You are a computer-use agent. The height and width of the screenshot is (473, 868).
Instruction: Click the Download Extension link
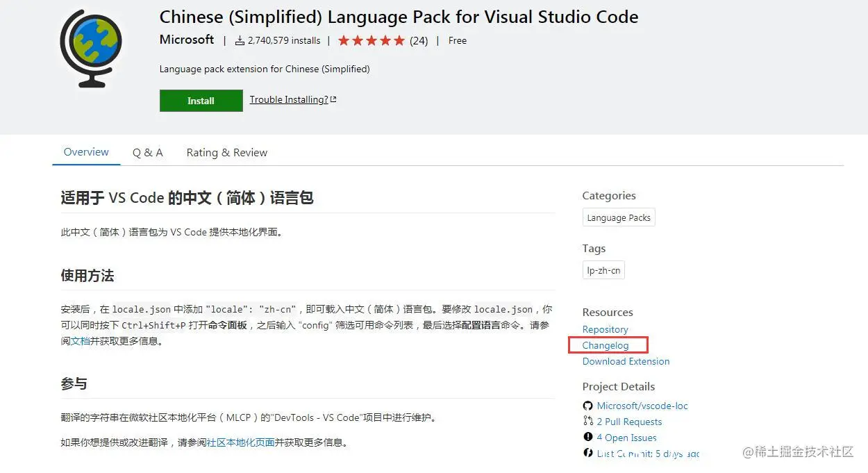pyautogui.click(x=626, y=361)
